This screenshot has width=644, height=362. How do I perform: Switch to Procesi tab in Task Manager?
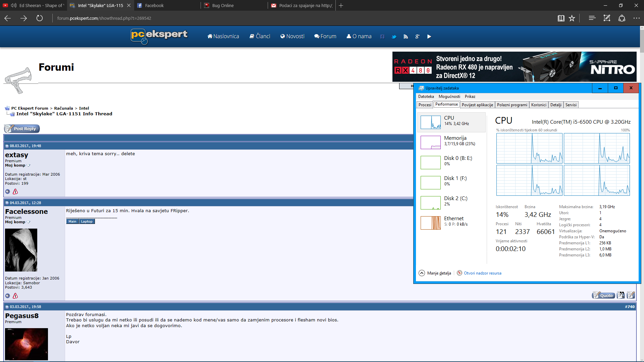click(425, 105)
